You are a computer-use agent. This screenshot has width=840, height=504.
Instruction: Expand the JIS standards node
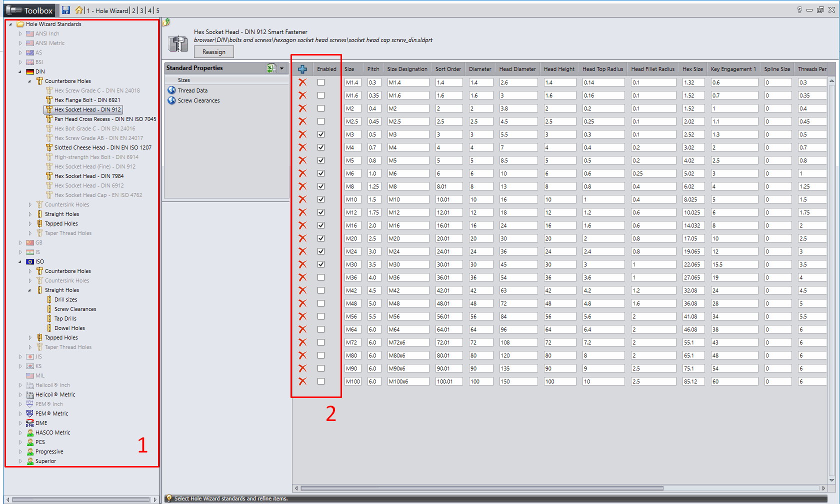click(20, 356)
